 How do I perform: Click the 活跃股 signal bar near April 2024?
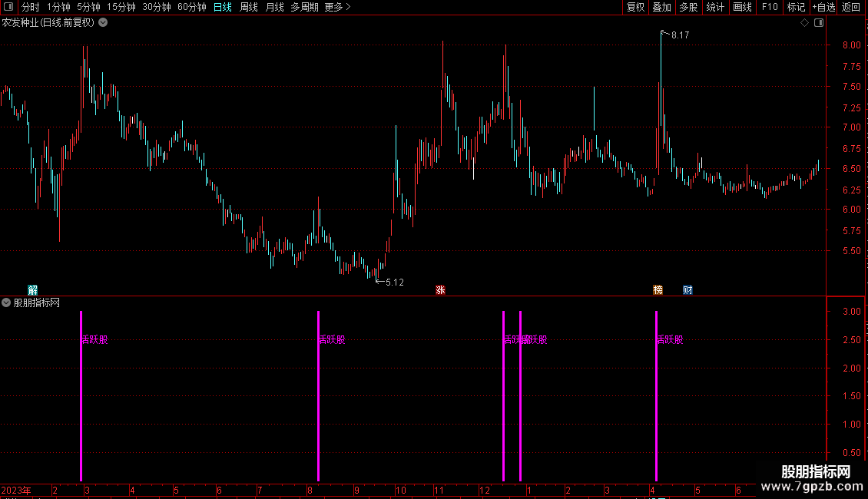pos(656,395)
